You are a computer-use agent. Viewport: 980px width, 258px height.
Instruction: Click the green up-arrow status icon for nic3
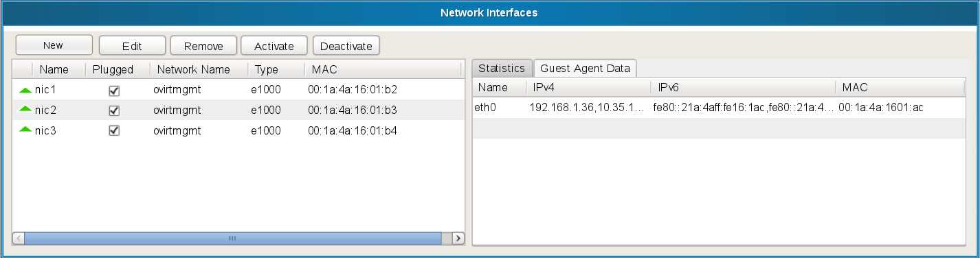click(x=25, y=130)
